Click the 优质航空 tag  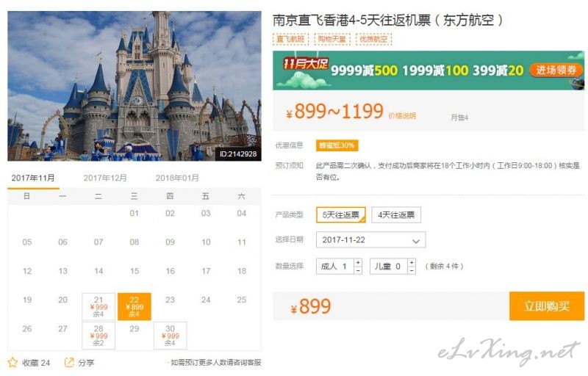pos(373,39)
